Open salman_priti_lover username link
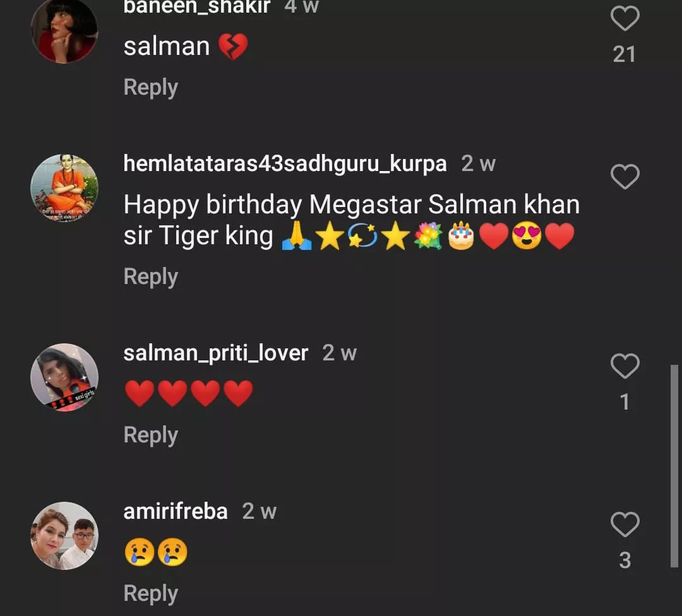This screenshot has height=616, width=682. pos(215,353)
